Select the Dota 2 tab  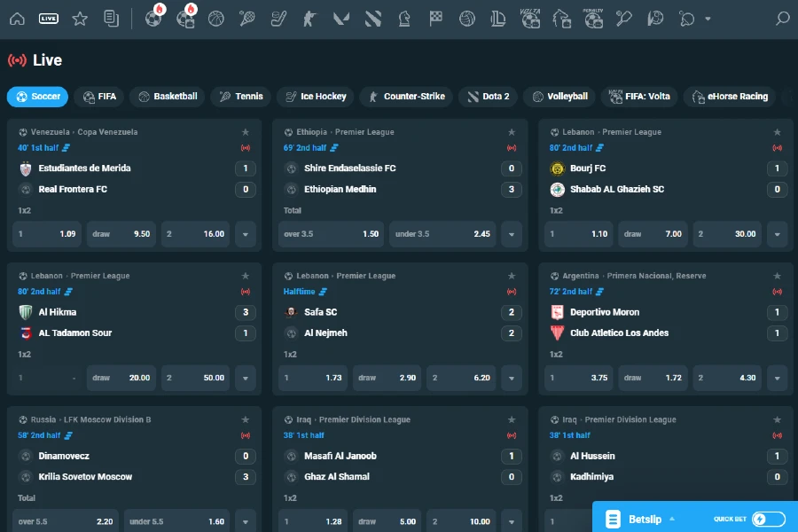[x=486, y=97]
